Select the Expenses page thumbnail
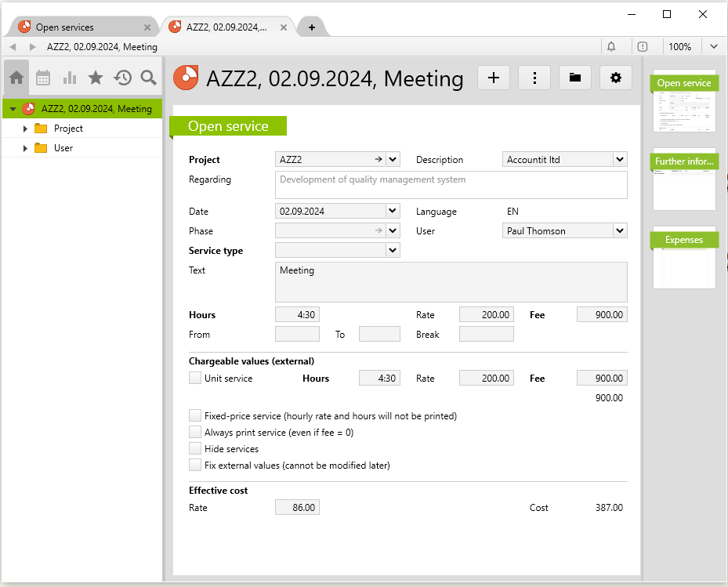The image size is (728, 587). [x=684, y=259]
